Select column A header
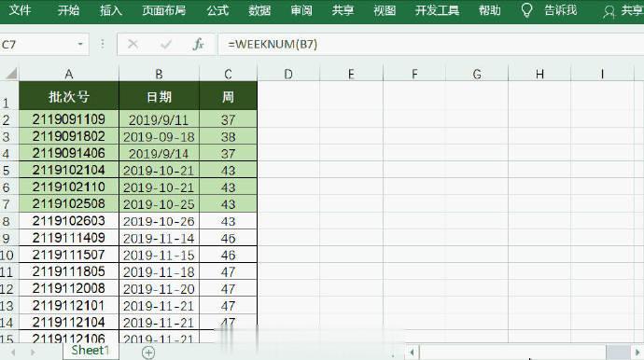The height and width of the screenshot is (360, 644). (68, 74)
